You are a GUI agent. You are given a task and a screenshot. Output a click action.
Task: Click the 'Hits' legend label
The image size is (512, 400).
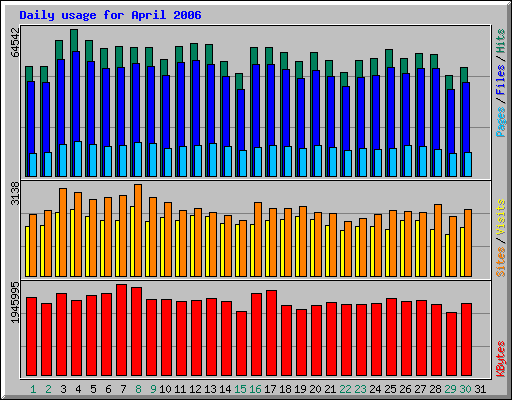pos(501,41)
